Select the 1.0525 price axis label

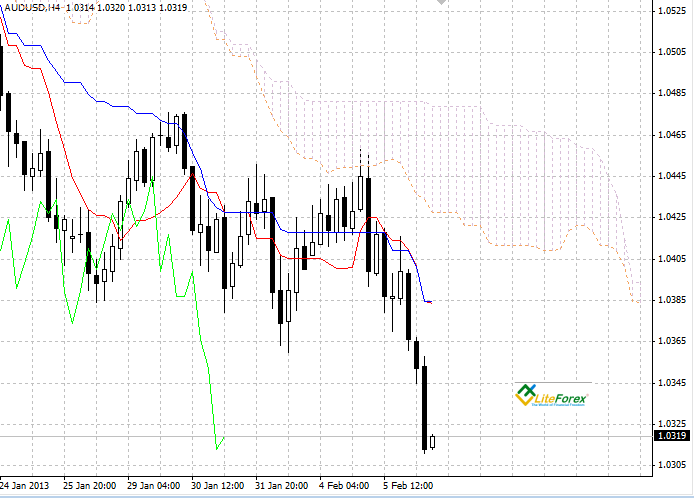[x=672, y=11]
